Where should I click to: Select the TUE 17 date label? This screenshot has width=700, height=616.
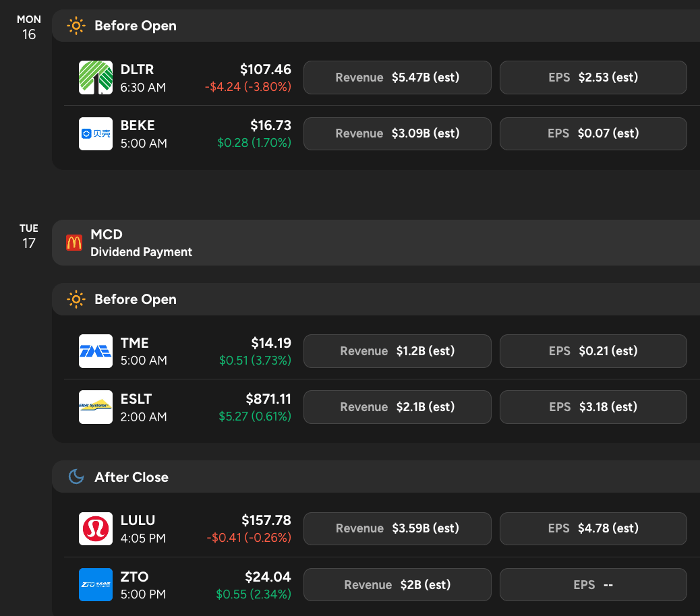point(29,237)
